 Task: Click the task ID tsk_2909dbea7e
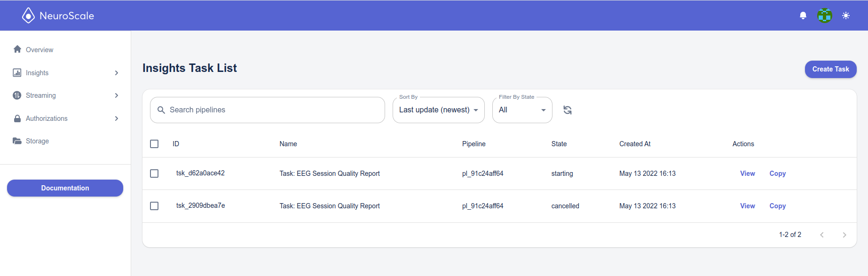pos(201,205)
